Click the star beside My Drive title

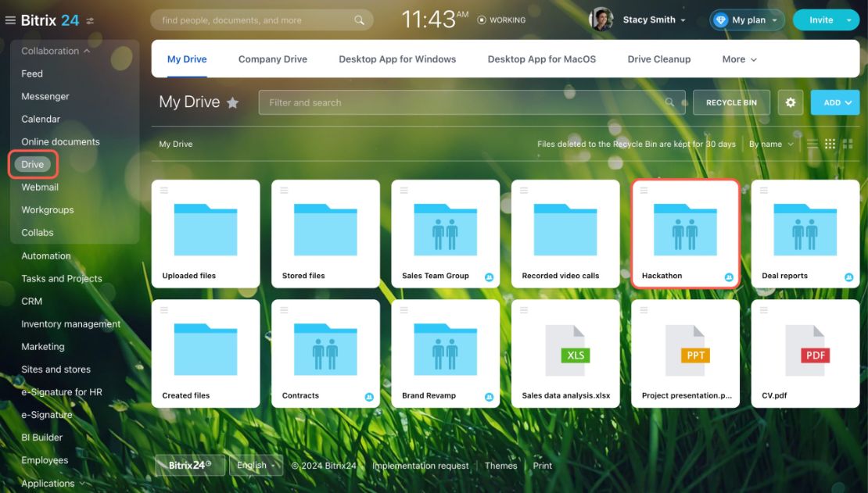(232, 102)
